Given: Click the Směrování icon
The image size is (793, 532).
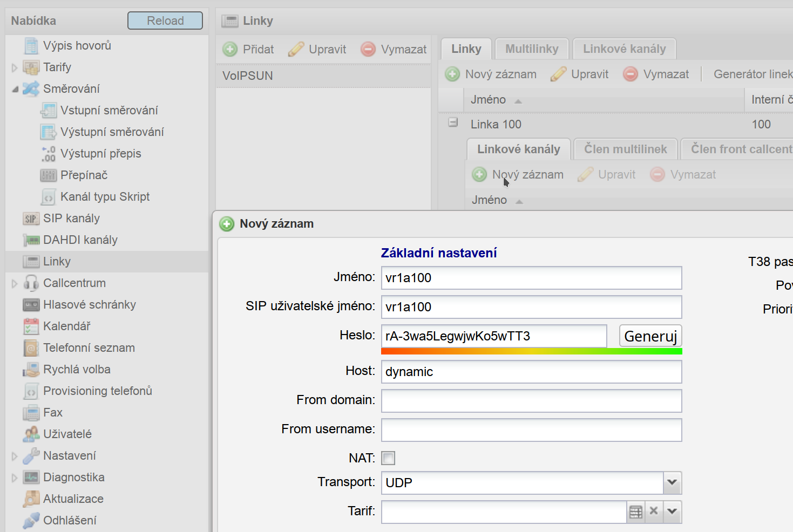Looking at the screenshot, I should [31, 89].
